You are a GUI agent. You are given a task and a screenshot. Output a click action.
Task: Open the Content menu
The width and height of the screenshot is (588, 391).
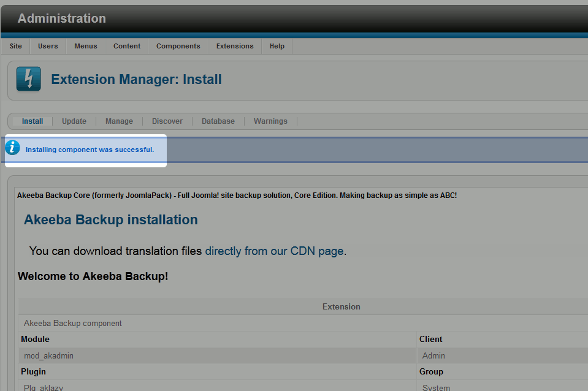[127, 46]
